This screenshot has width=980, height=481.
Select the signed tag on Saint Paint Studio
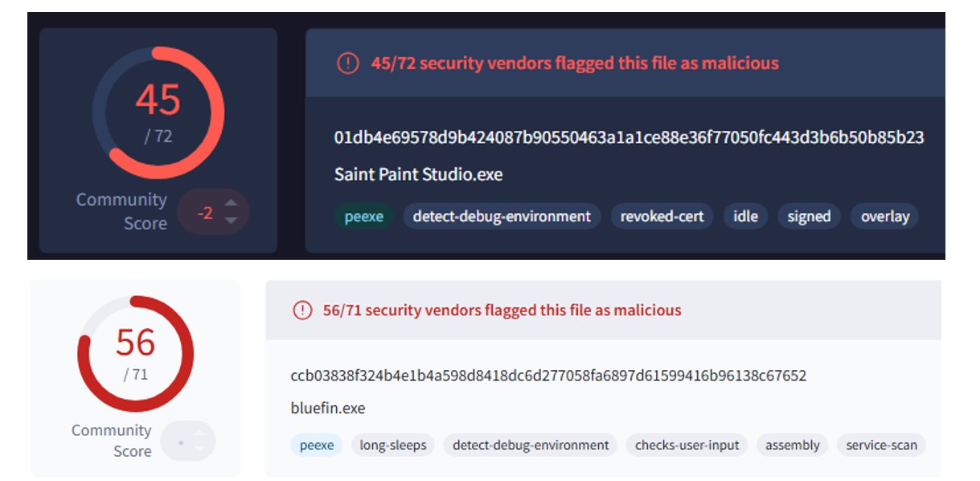tap(809, 216)
